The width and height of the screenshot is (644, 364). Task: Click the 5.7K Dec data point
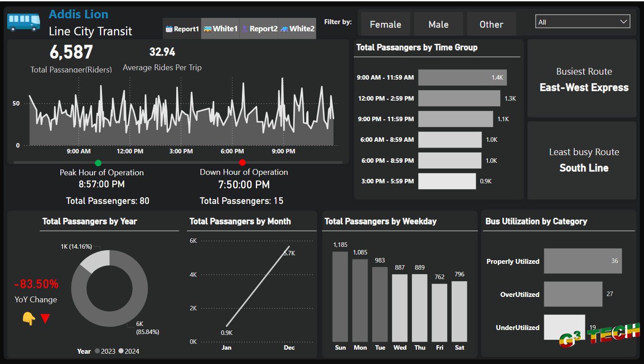(x=289, y=246)
